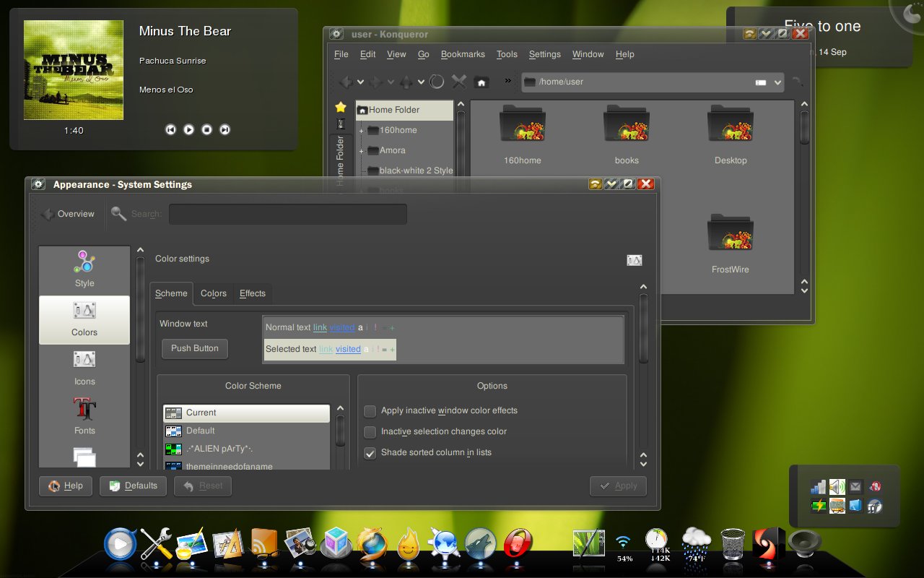Image resolution: width=924 pixels, height=578 pixels.
Task: Enable Apply inactive window color effects
Action: coord(370,411)
